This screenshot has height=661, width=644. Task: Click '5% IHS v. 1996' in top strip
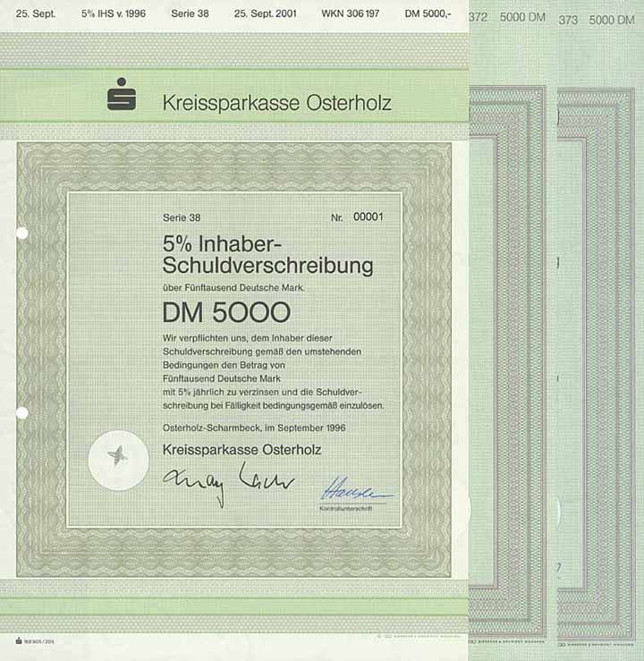click(114, 13)
